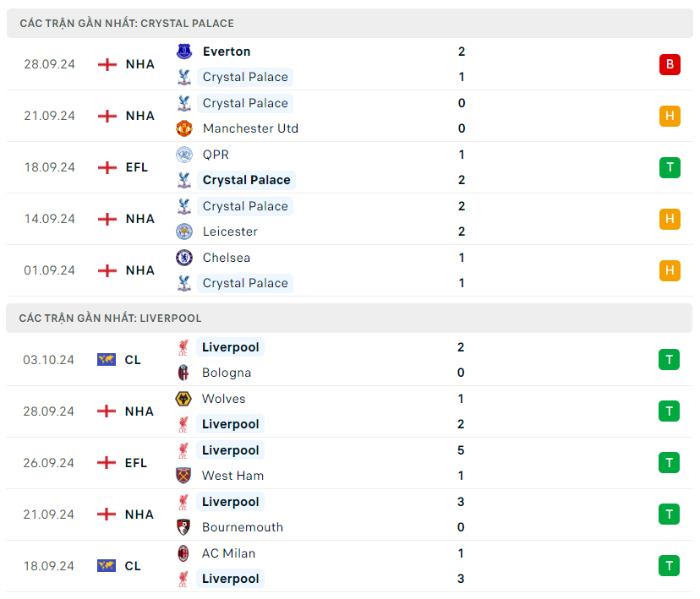This screenshot has height=599, width=700.
Task: Click the red B result badge
Action: [670, 64]
